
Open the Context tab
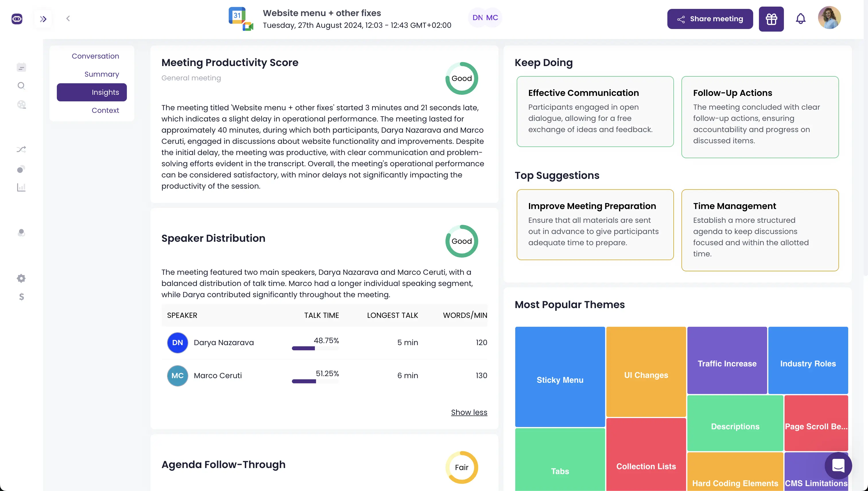tap(105, 110)
